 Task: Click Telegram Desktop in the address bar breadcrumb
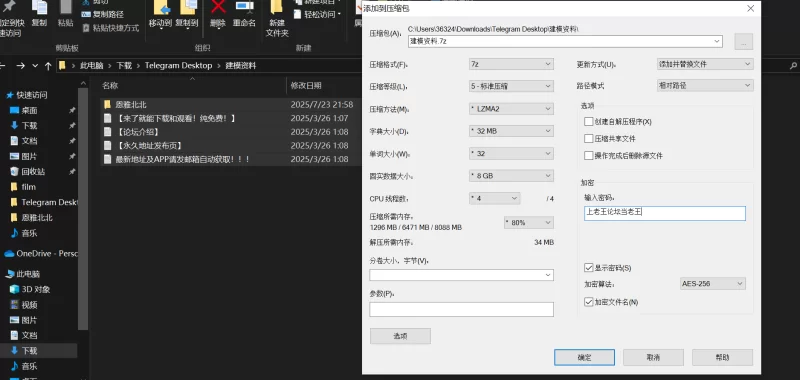click(178, 66)
